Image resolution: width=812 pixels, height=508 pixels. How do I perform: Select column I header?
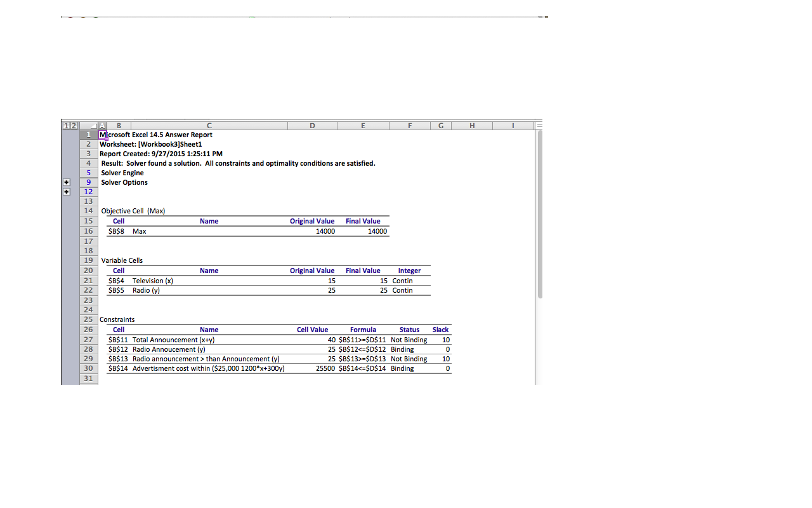[513, 126]
